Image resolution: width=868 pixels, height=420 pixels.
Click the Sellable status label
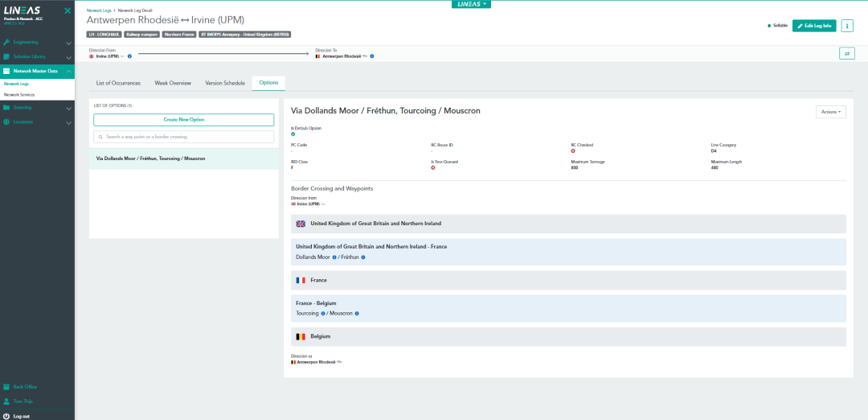[780, 26]
